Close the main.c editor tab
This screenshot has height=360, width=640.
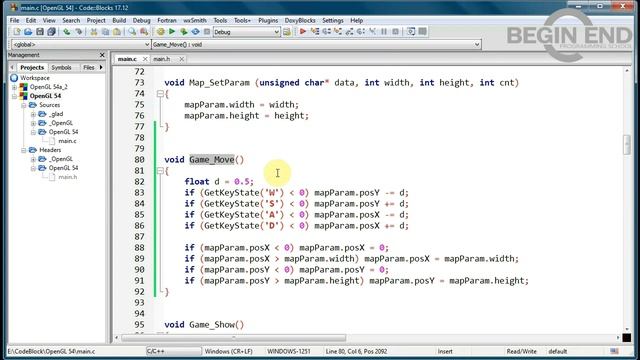click(x=145, y=59)
